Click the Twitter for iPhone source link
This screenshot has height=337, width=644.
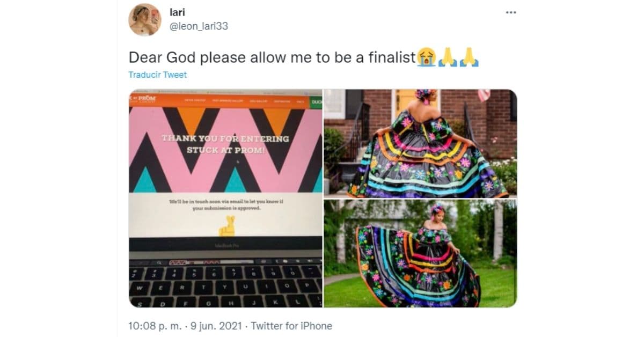pos(291,326)
